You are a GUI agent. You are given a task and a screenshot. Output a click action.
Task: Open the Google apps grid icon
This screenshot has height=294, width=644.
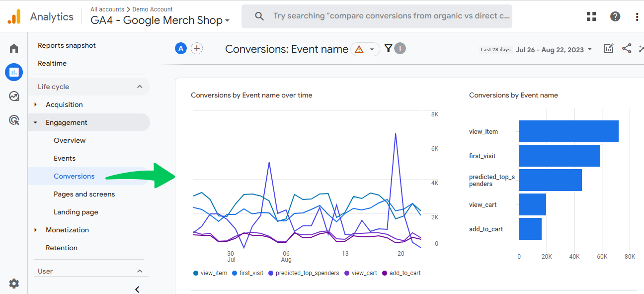pos(591,16)
